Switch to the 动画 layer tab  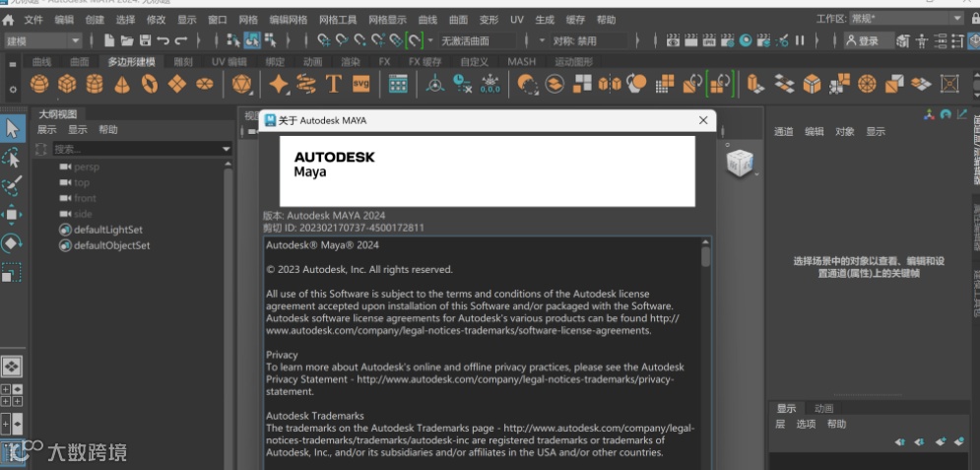click(823, 408)
